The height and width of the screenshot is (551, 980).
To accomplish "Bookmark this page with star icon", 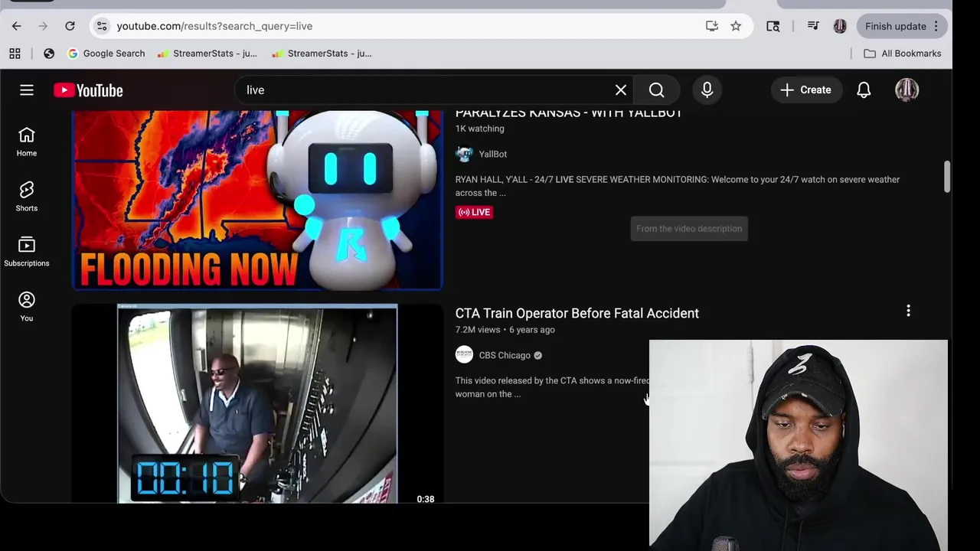I will [x=736, y=26].
